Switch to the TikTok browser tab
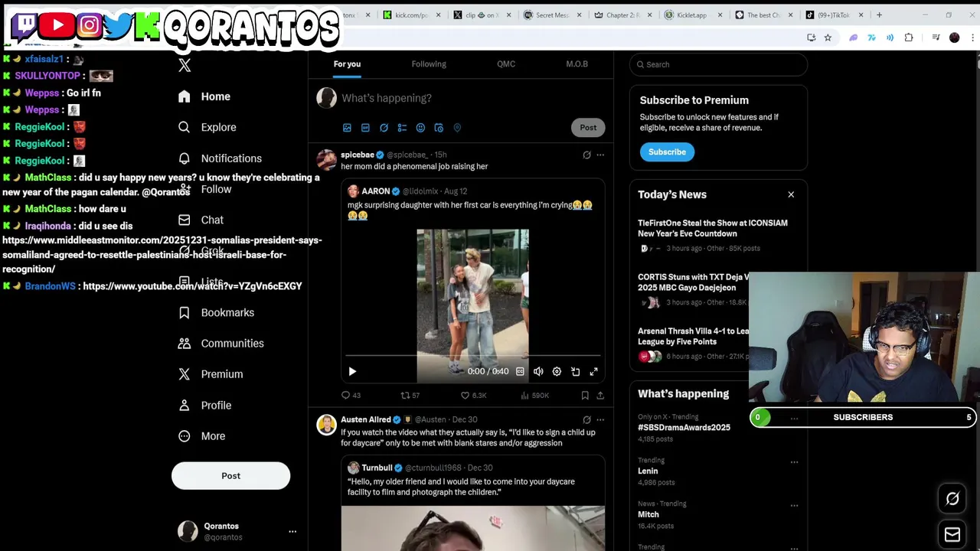This screenshot has height=551, width=980. tap(834, 15)
